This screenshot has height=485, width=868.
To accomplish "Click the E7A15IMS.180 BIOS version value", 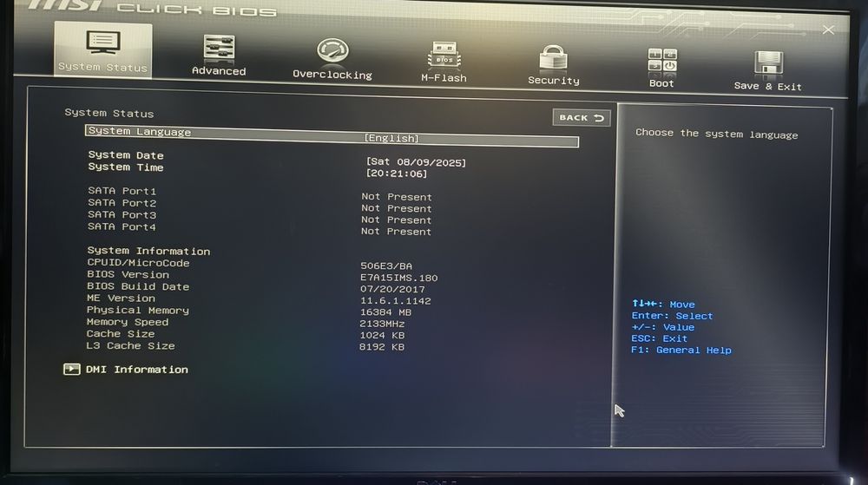I will click(x=398, y=278).
